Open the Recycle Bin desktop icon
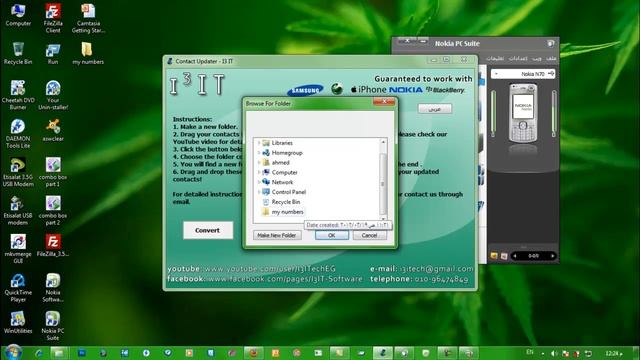The image size is (640, 360). pos(18,53)
